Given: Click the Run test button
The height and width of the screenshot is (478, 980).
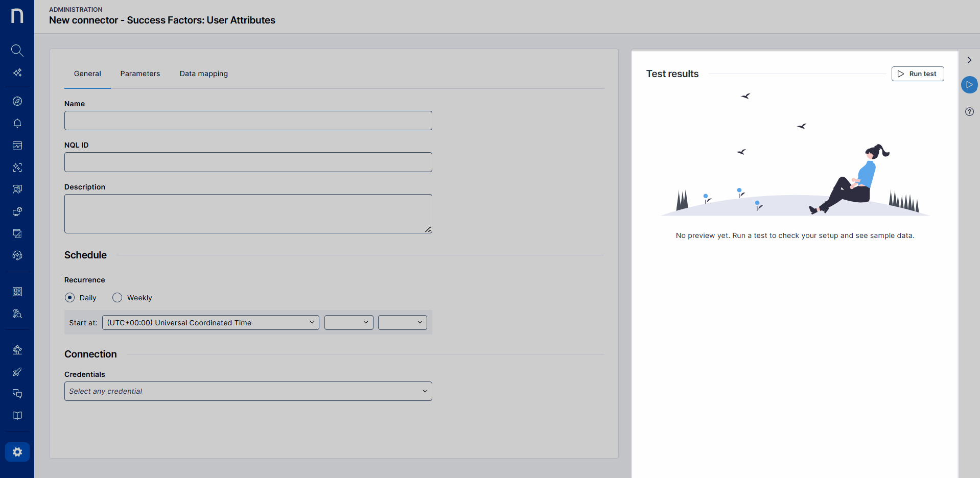Looking at the screenshot, I should pos(917,74).
